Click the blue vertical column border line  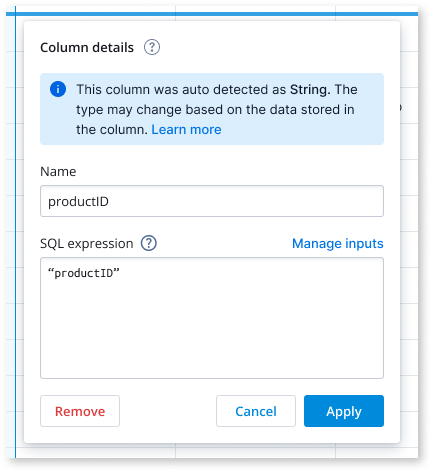coord(15,233)
